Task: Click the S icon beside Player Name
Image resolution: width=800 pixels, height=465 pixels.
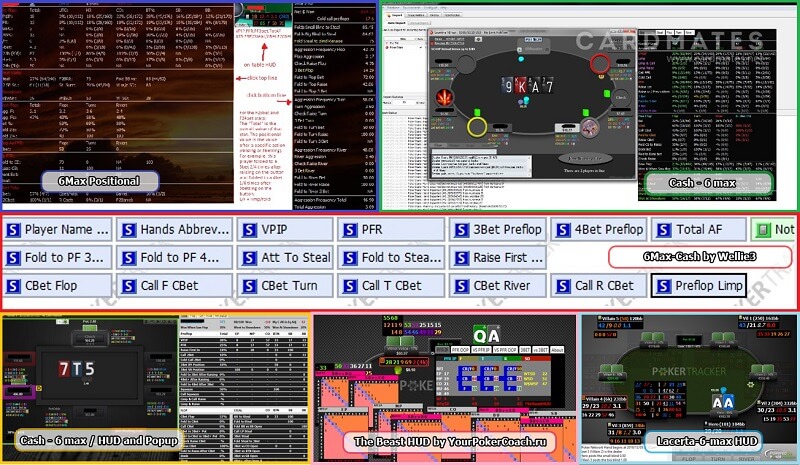Action: pyautogui.click(x=14, y=230)
